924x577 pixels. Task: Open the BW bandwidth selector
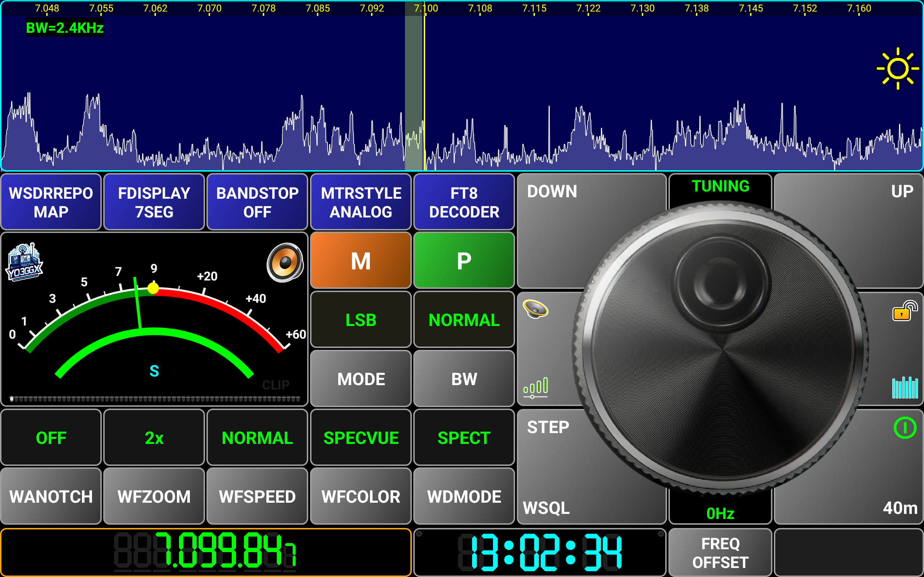click(x=464, y=379)
